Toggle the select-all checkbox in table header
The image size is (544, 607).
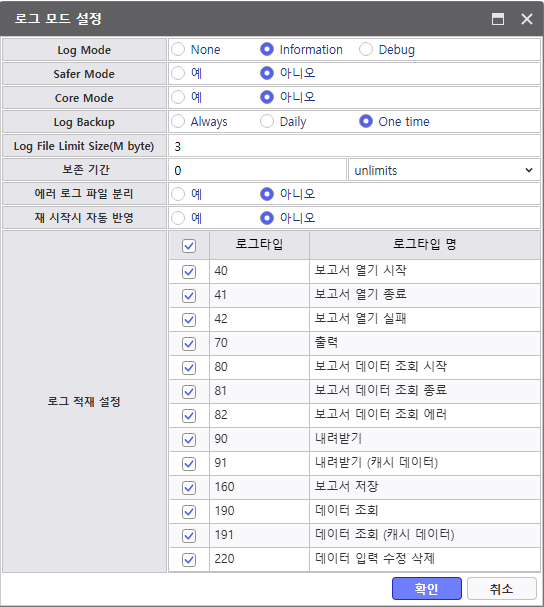pyautogui.click(x=189, y=246)
